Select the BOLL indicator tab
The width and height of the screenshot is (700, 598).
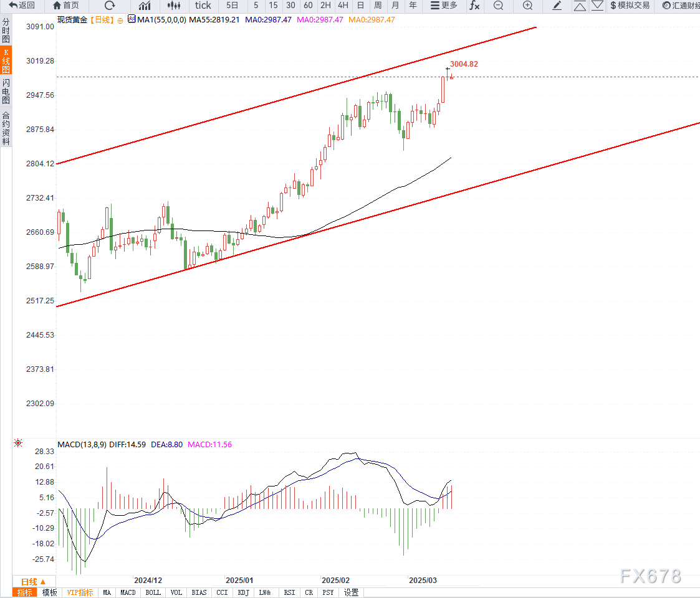pos(153,592)
